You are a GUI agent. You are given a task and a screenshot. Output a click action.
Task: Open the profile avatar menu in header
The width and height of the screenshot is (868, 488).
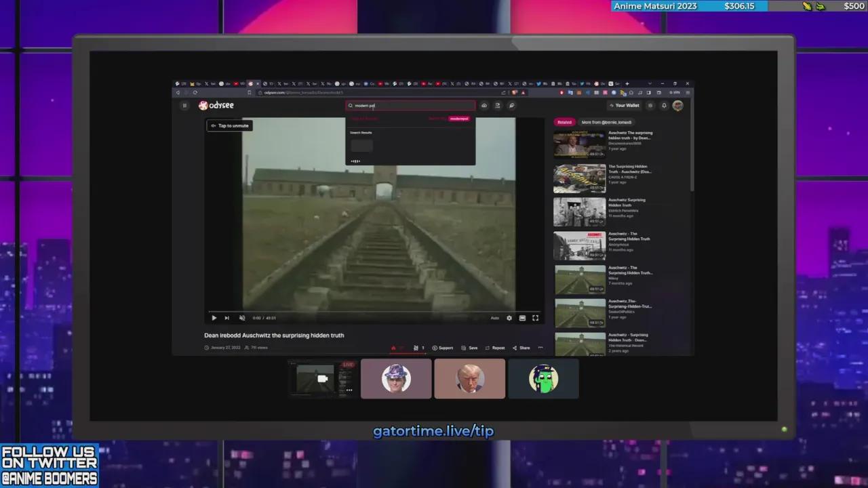tap(677, 106)
